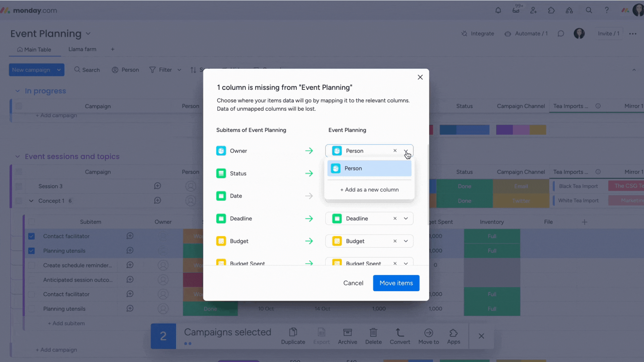Screen dimensions: 644x362
Task: Collapse Event sessions and topics group
Action: tap(17, 157)
